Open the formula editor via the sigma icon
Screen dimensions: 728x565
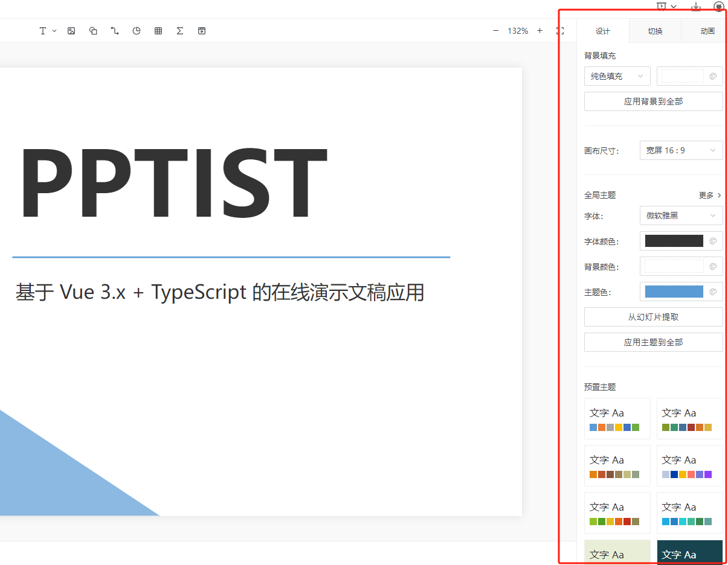[x=180, y=30]
